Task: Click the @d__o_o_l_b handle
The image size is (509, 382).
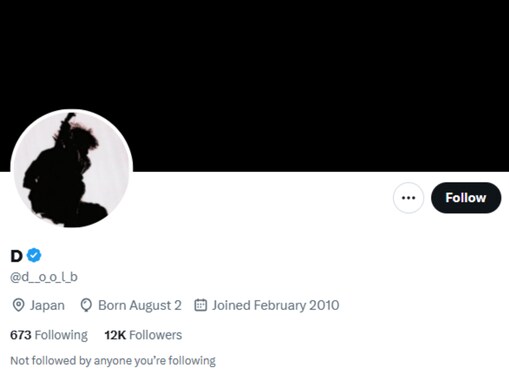Action: (x=44, y=277)
